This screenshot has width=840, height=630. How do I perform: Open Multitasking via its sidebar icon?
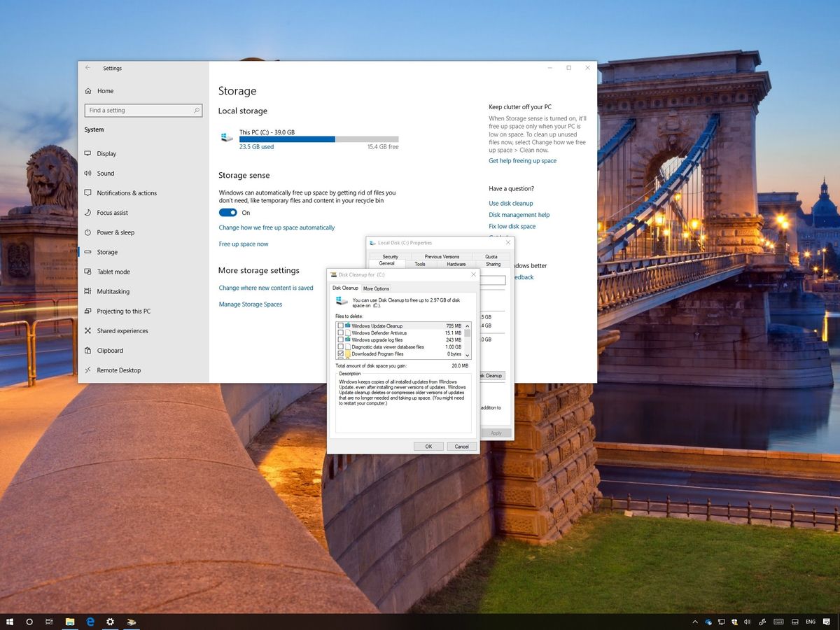[88, 291]
